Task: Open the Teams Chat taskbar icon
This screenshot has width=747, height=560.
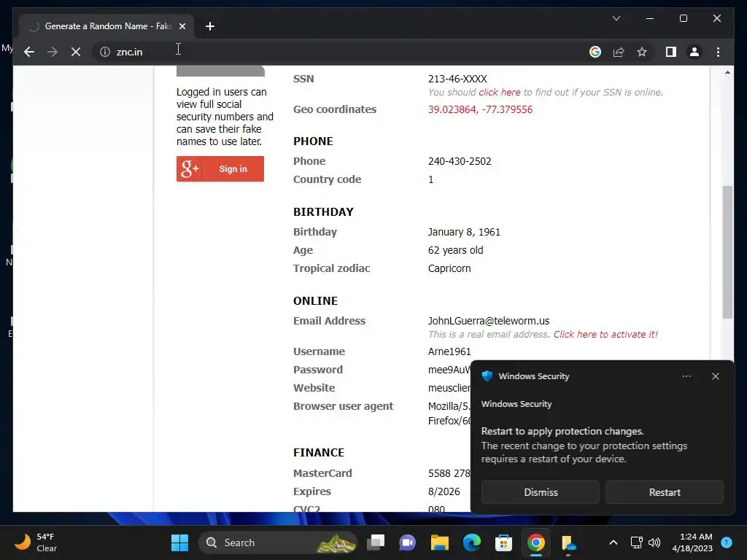Action: (407, 542)
